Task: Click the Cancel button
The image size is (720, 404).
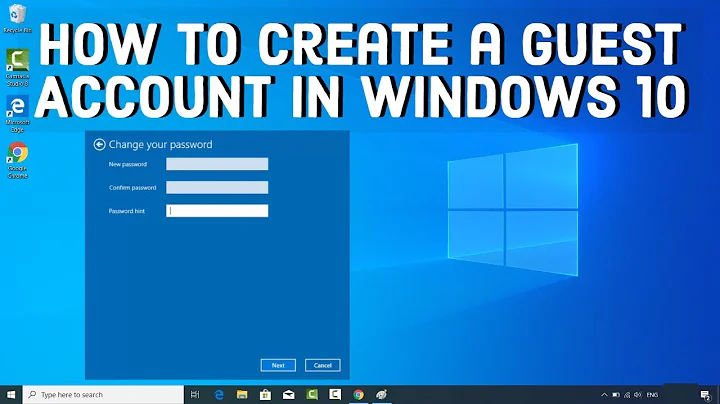Action: click(x=323, y=365)
